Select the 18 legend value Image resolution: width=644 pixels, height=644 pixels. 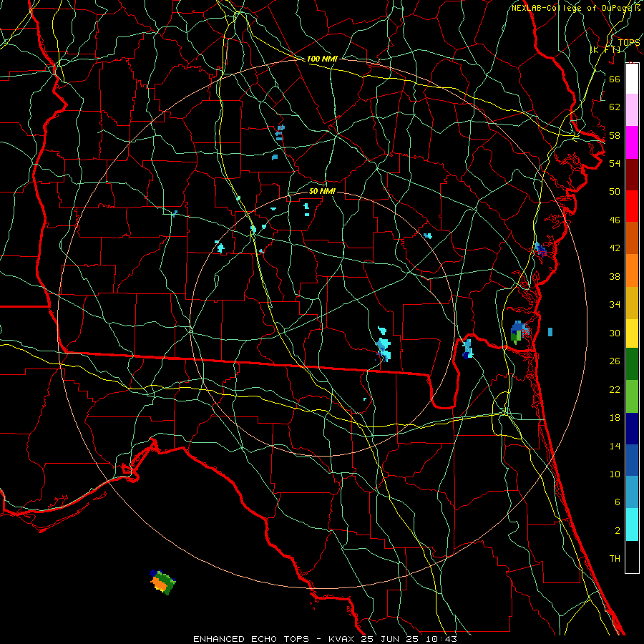pyautogui.click(x=615, y=418)
